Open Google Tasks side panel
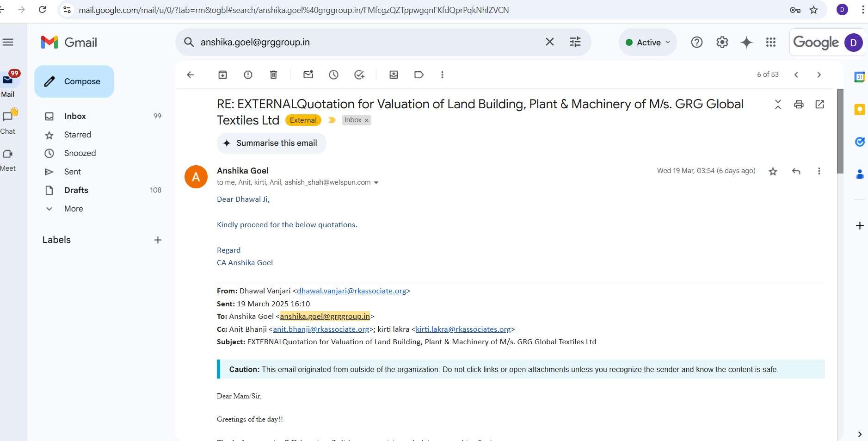The height and width of the screenshot is (441, 868). point(859,142)
